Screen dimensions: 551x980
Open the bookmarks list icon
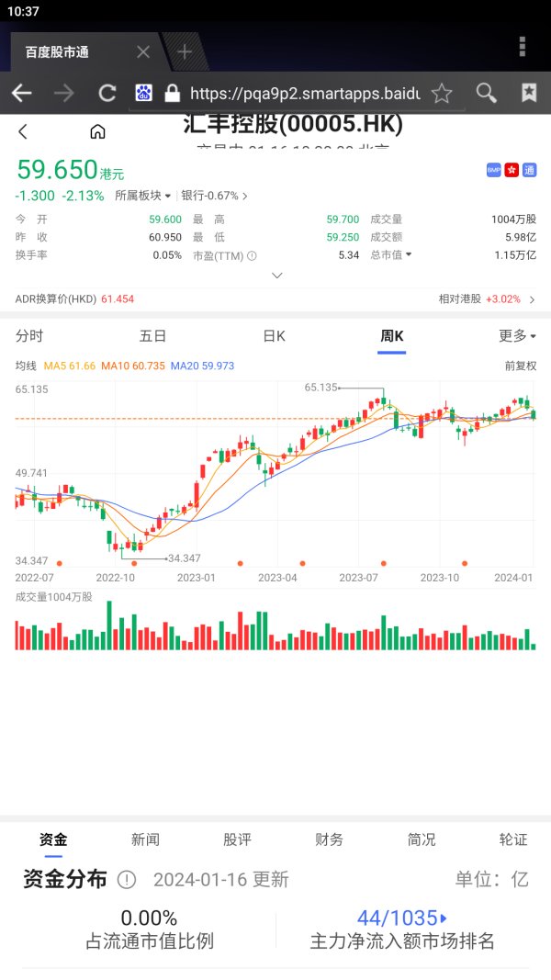click(x=529, y=93)
